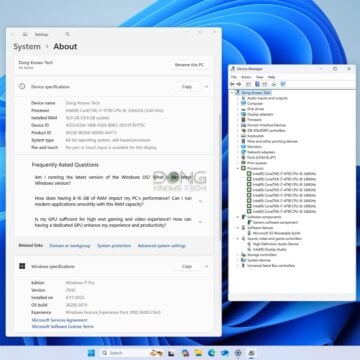
Task: Open Microsoft Services Agreement link
Action: [60, 320]
